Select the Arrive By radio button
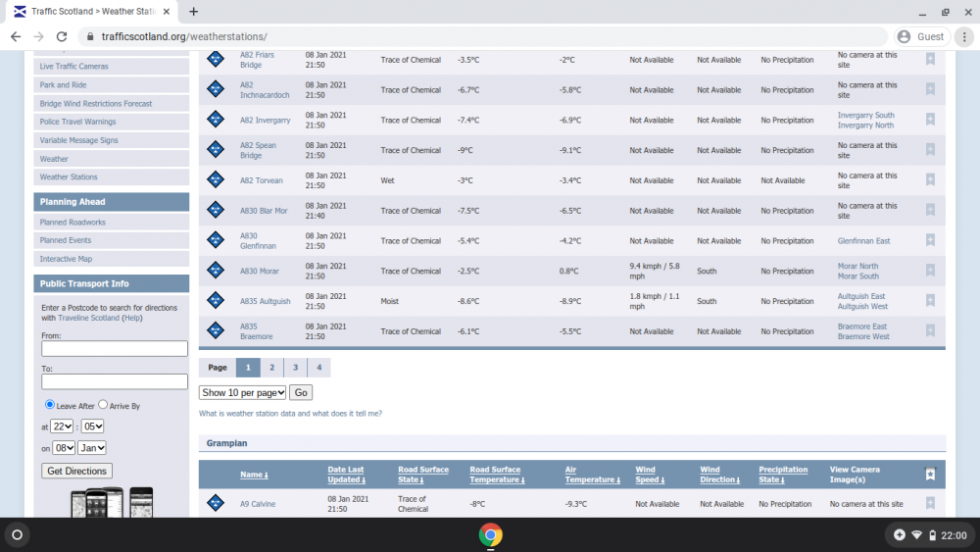The image size is (980, 552). pos(103,405)
